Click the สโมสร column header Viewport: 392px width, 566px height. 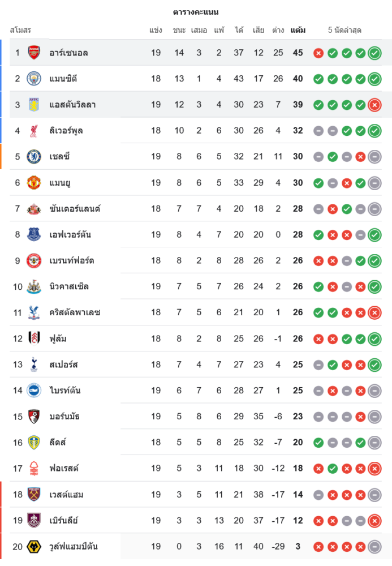pyautogui.click(x=20, y=30)
